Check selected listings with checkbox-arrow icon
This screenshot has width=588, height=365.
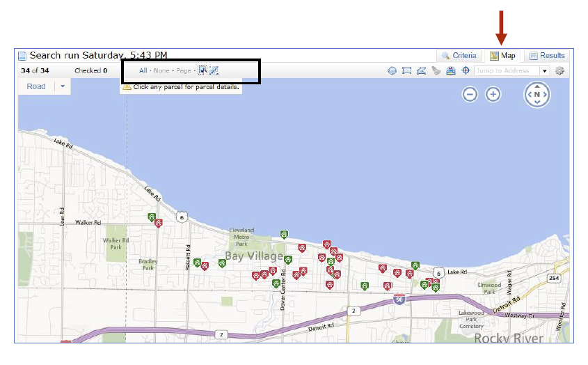[x=202, y=70]
